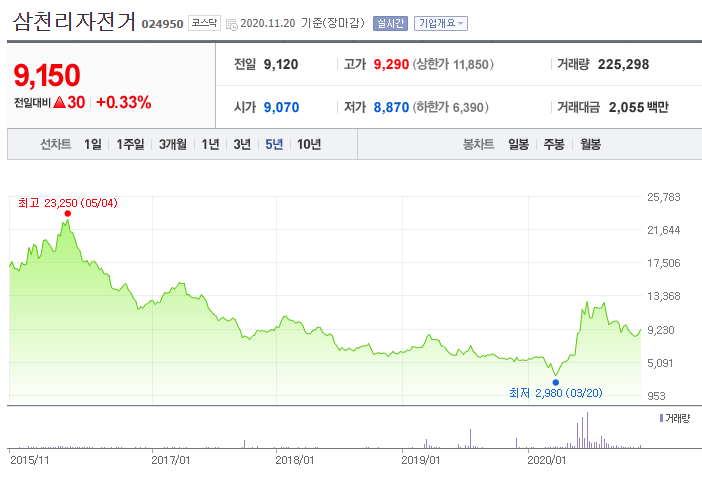
Task: Click the 2020/01 axis label
Action: (546, 460)
